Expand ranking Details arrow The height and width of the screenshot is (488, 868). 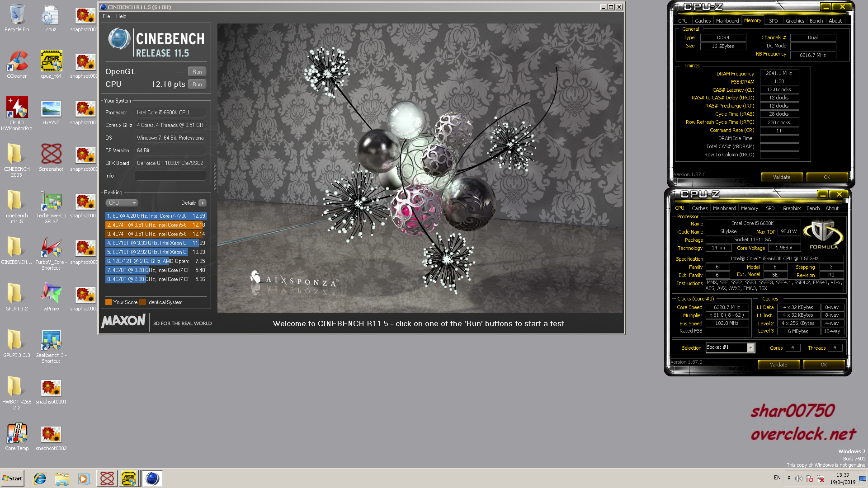tap(202, 203)
